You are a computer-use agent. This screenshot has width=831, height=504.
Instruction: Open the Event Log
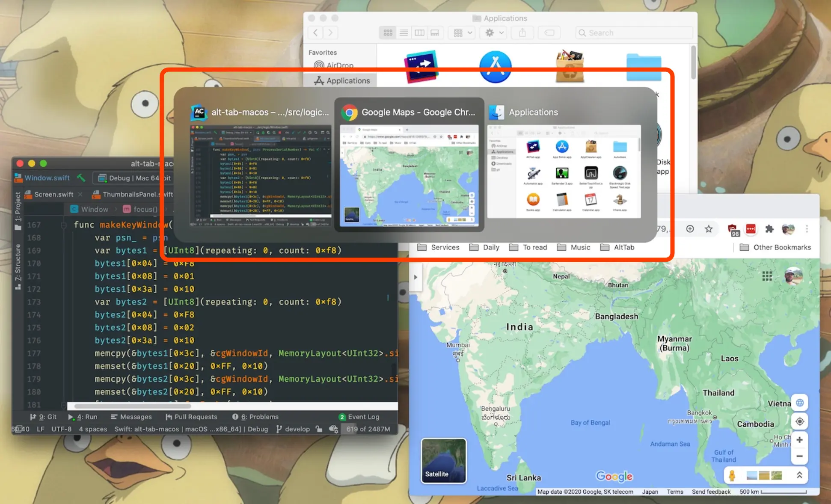click(x=359, y=417)
